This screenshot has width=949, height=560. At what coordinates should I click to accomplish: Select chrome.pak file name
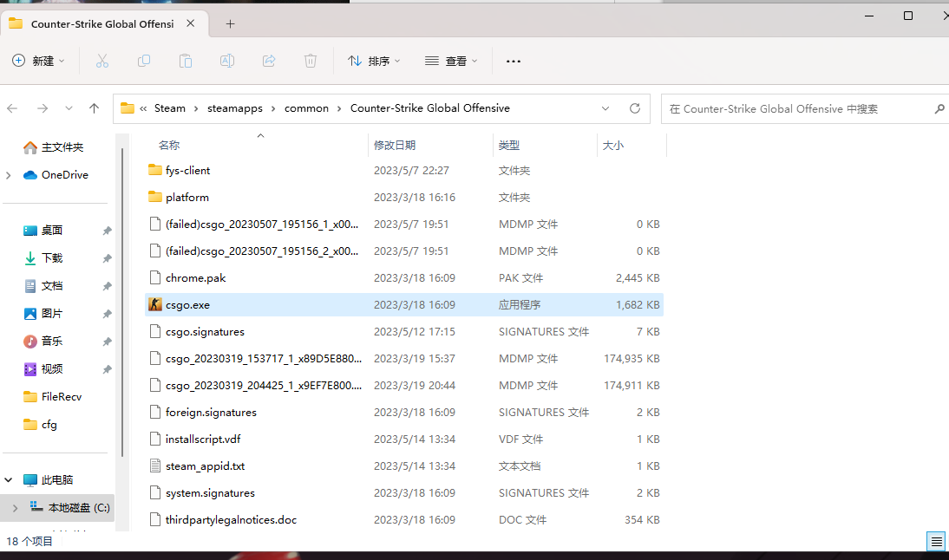[x=195, y=278]
